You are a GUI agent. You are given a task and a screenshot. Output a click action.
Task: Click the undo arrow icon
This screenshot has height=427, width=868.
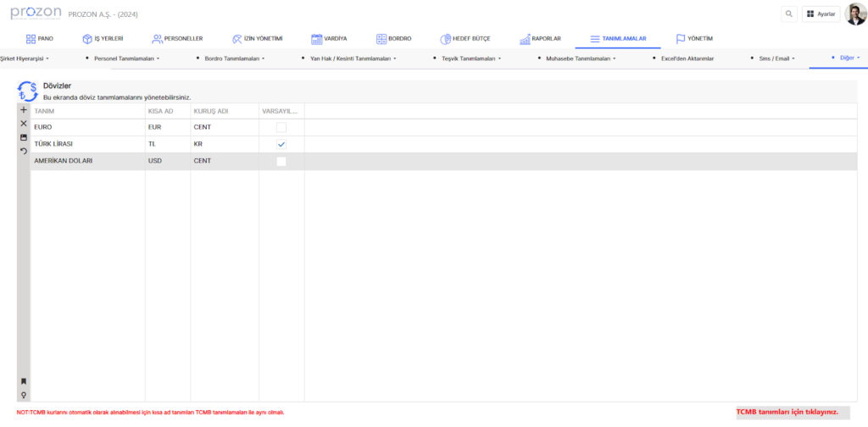point(24,151)
